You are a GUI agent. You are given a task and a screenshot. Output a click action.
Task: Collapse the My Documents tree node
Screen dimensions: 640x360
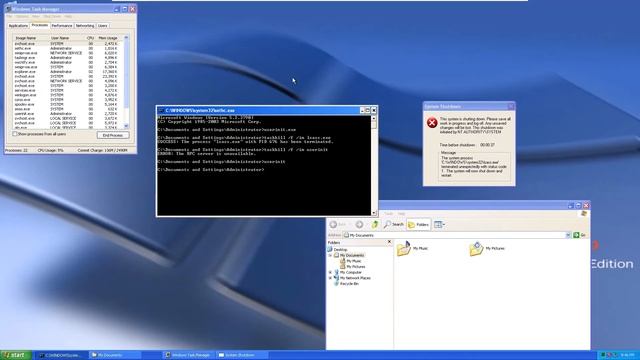[x=330, y=255]
